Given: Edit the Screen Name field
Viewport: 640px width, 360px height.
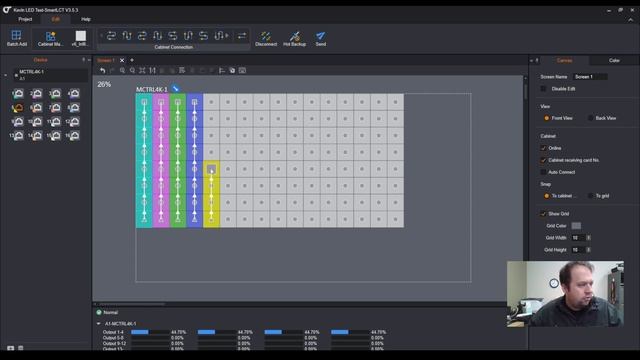Looking at the screenshot, I should point(590,77).
